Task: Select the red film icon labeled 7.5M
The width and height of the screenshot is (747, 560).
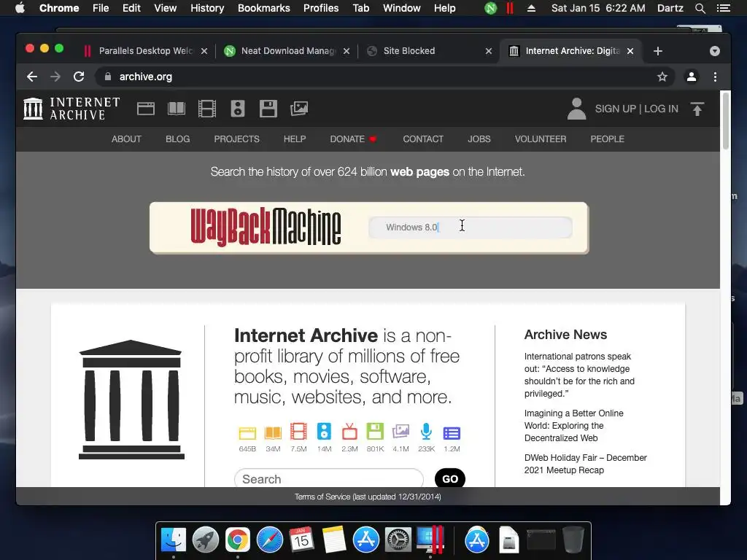Action: 298,432
